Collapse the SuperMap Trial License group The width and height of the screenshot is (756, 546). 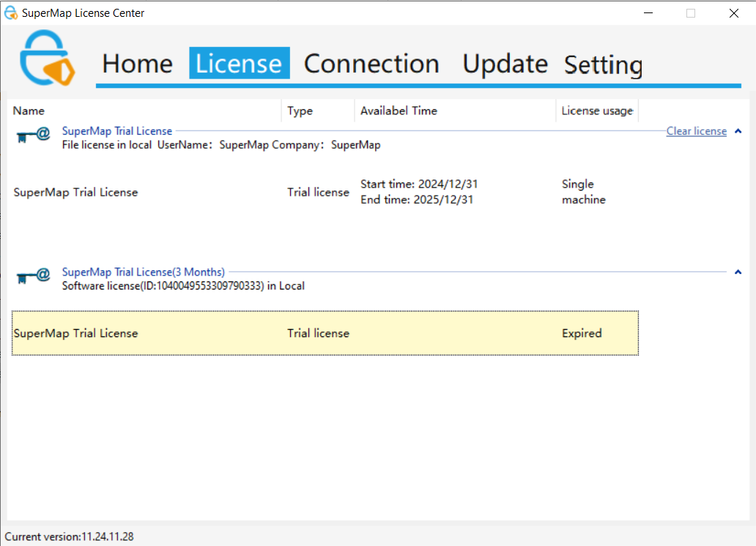(x=738, y=131)
